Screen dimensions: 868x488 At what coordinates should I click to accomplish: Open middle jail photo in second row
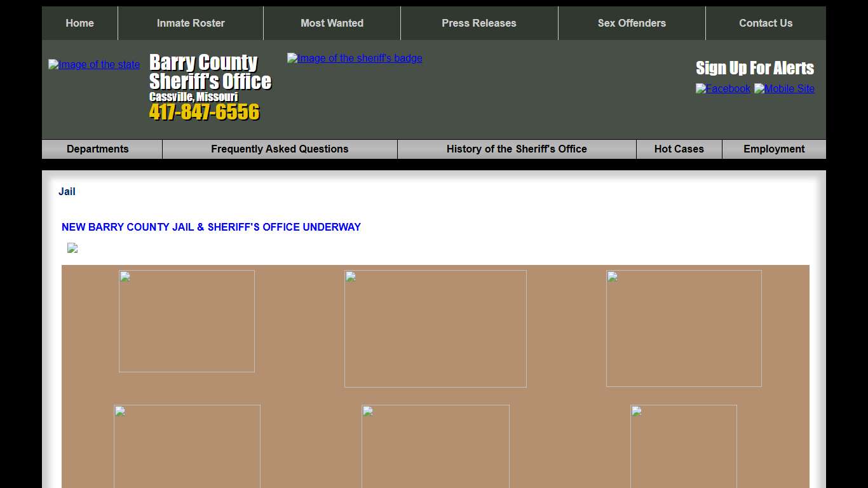pos(435,446)
